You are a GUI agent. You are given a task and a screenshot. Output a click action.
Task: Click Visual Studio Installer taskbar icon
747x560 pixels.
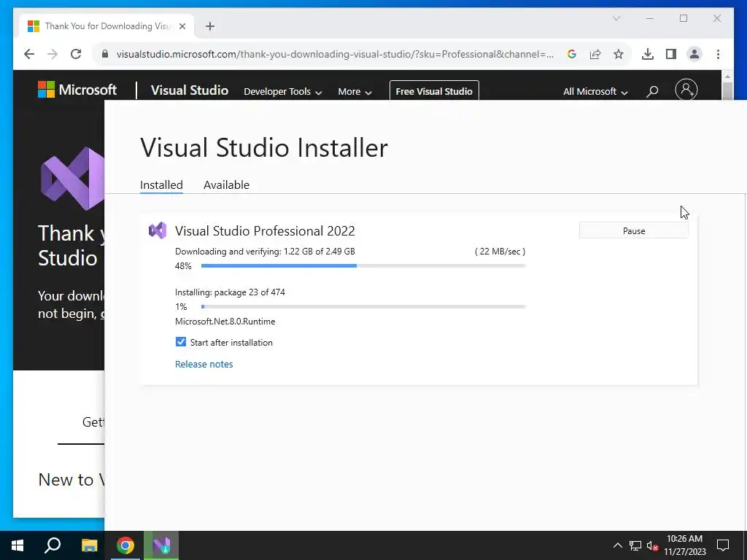point(161,545)
